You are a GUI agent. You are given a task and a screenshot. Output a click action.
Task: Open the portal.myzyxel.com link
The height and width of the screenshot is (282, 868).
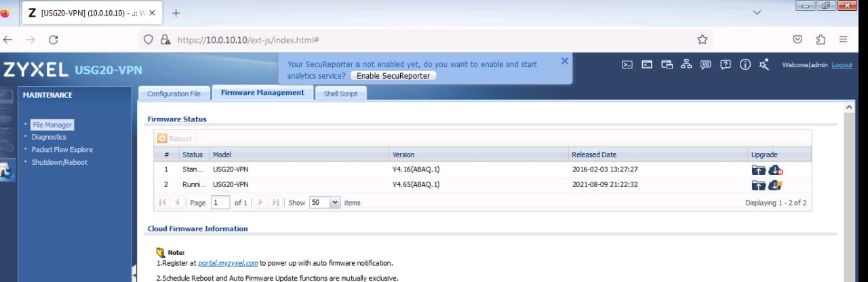pyautogui.click(x=228, y=263)
